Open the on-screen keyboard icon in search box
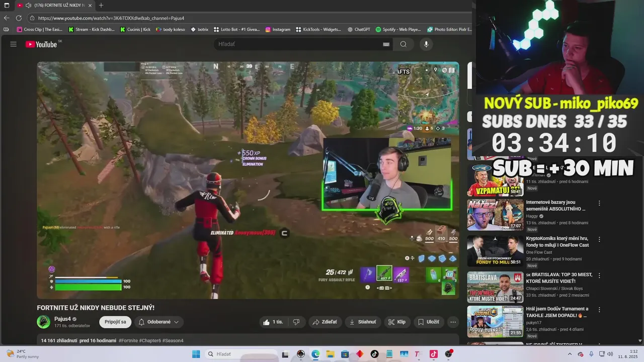Viewport: 644px width, 362px height. [386, 44]
